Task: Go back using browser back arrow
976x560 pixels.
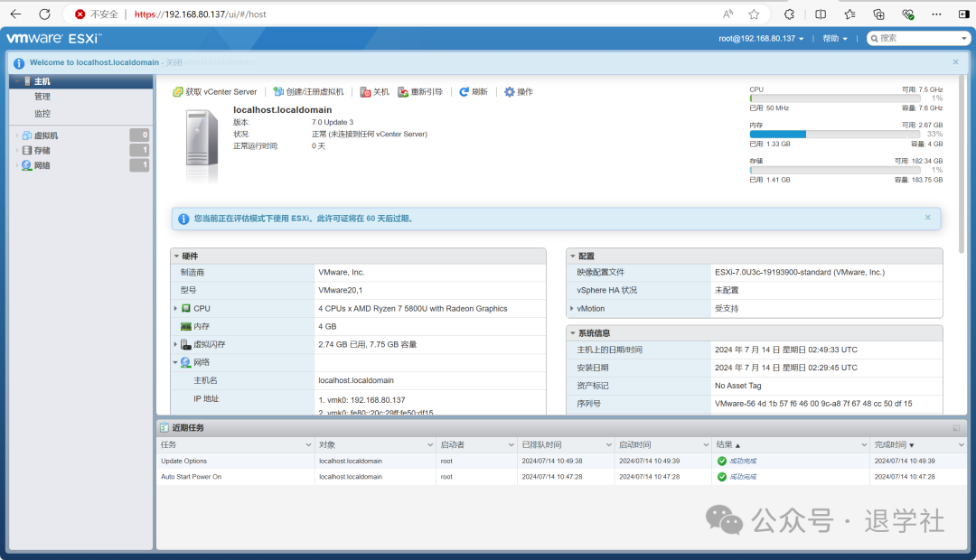Action: pyautogui.click(x=15, y=14)
